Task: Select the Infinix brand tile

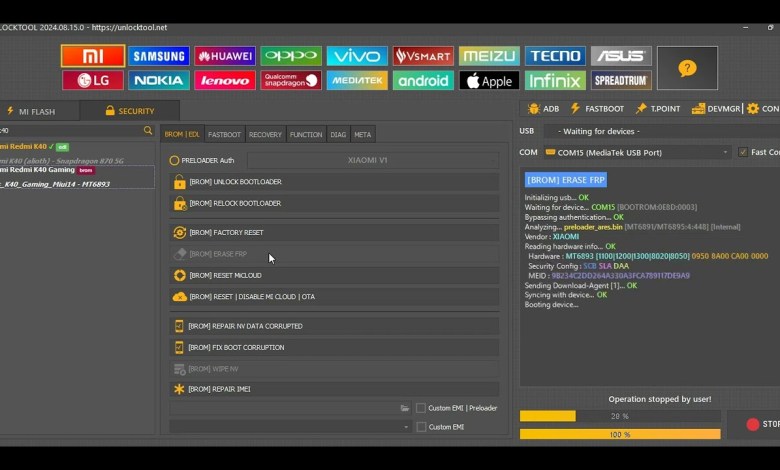Action: [x=555, y=80]
